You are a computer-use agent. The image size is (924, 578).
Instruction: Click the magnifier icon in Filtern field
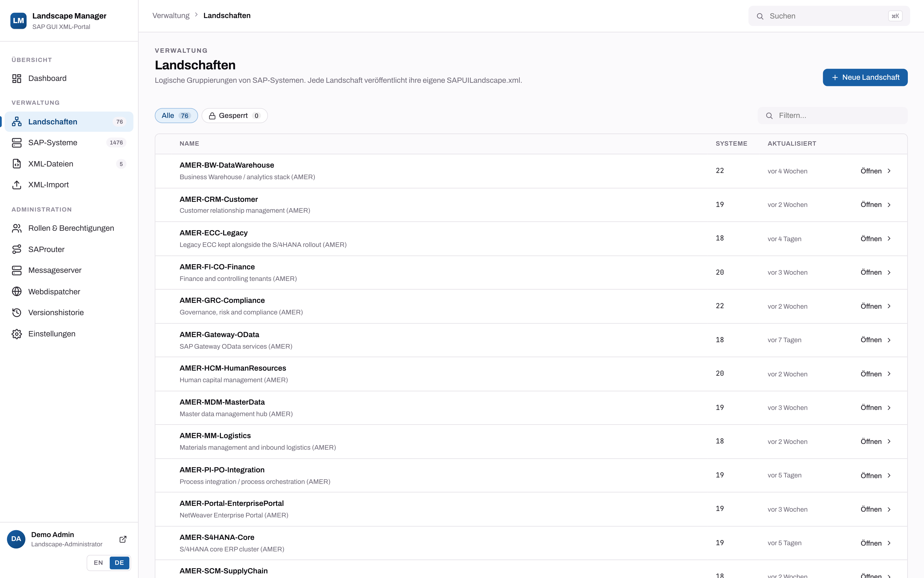pyautogui.click(x=769, y=115)
